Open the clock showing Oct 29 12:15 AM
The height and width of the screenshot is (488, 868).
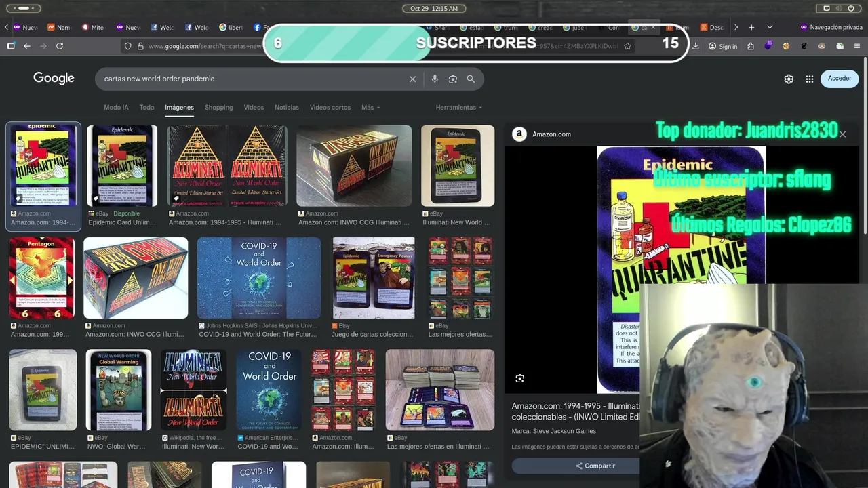tap(434, 8)
